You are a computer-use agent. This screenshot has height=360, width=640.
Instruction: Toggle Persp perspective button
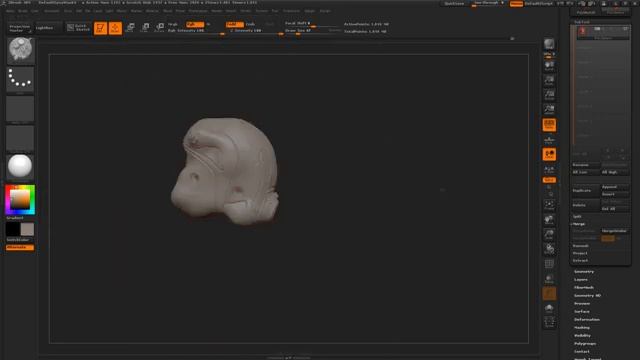pyautogui.click(x=549, y=125)
